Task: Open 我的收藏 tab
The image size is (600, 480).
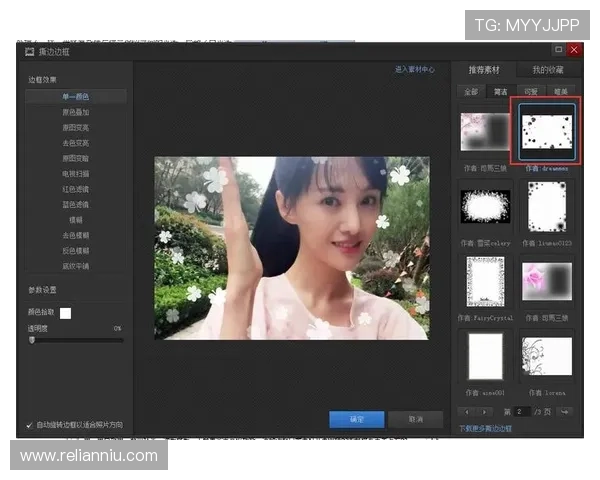Action: click(548, 70)
